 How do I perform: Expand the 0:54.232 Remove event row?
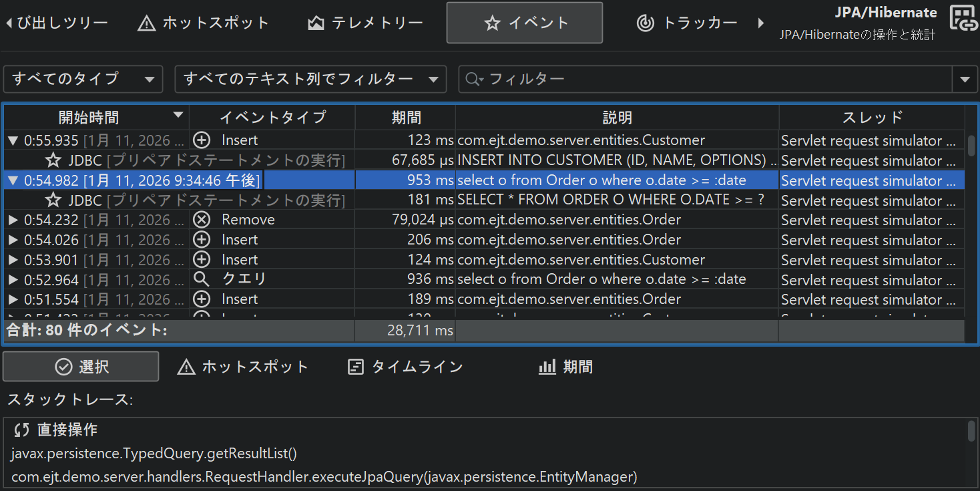tap(13, 220)
